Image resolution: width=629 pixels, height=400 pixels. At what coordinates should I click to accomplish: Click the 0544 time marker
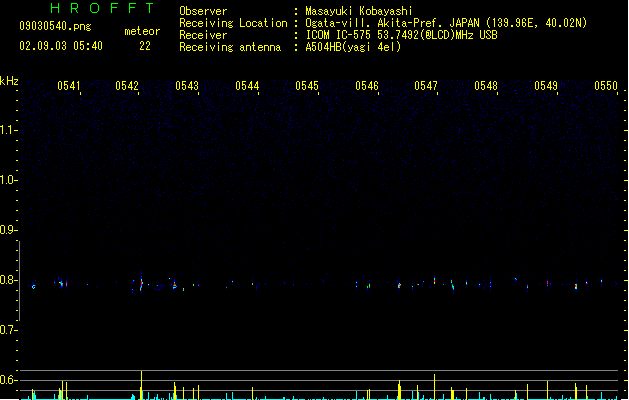point(247,86)
